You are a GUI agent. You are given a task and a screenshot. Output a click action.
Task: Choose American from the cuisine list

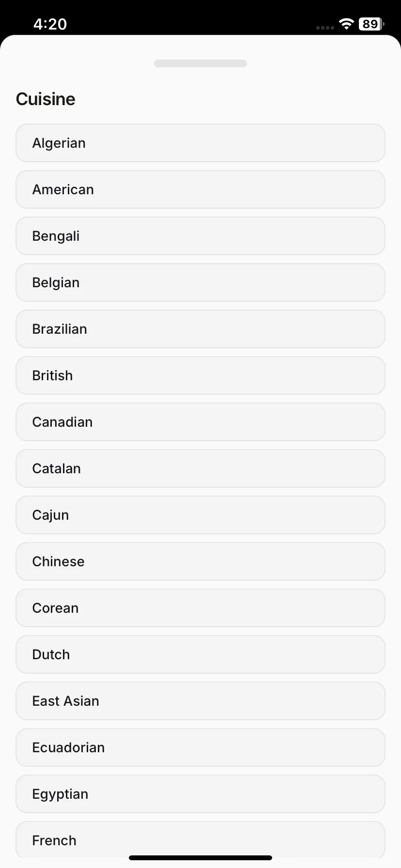tap(200, 189)
